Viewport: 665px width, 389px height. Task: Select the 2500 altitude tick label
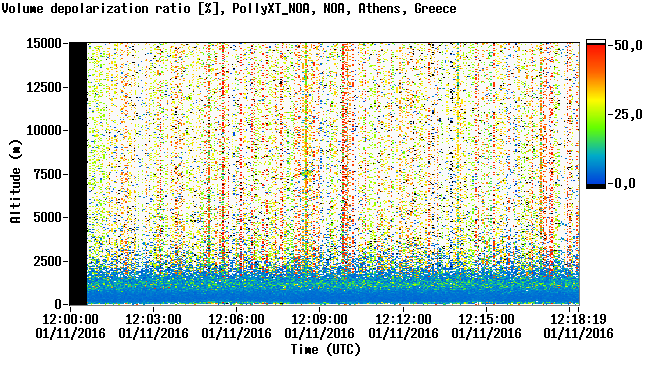tap(48, 261)
